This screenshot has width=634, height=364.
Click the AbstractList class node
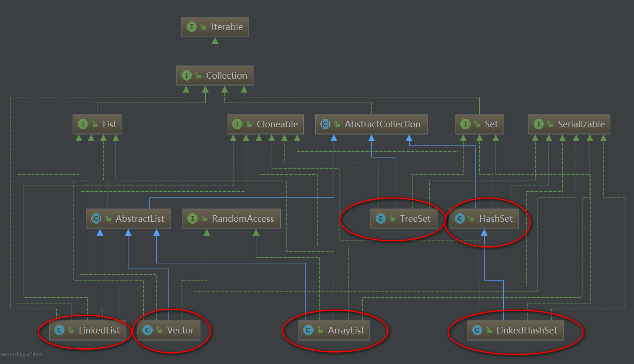click(128, 219)
